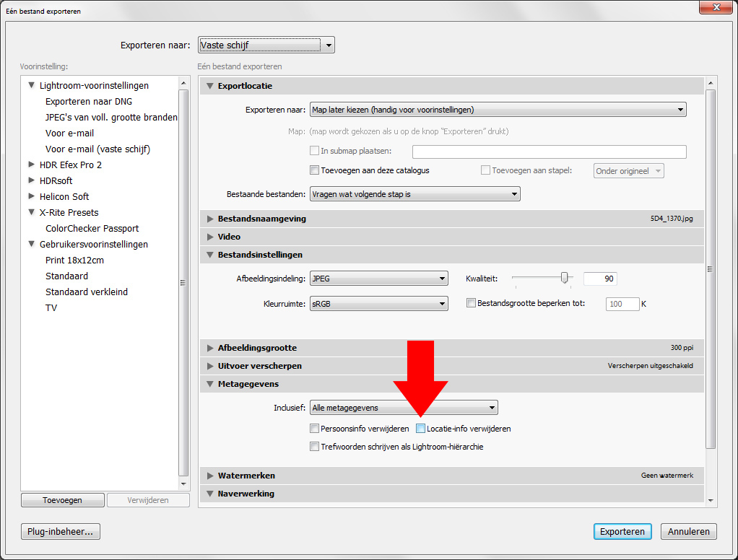738x560 pixels.
Task: Open the Afbeeldingsindeling JPEG dropdown
Action: 378,279
